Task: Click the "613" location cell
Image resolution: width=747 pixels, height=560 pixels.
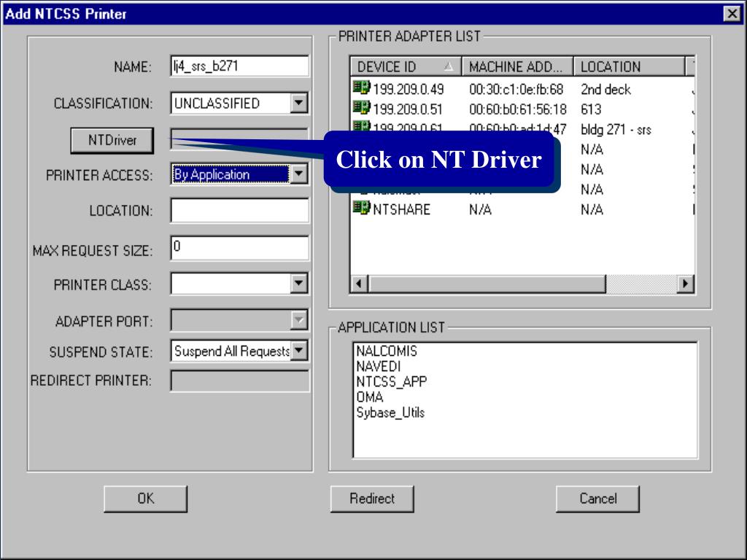Action: click(x=591, y=109)
